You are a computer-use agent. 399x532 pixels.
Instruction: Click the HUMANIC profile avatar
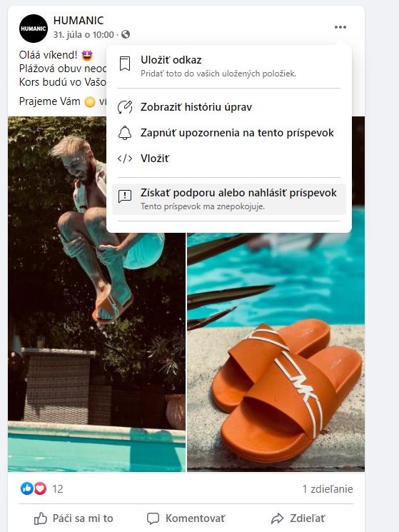point(34,29)
